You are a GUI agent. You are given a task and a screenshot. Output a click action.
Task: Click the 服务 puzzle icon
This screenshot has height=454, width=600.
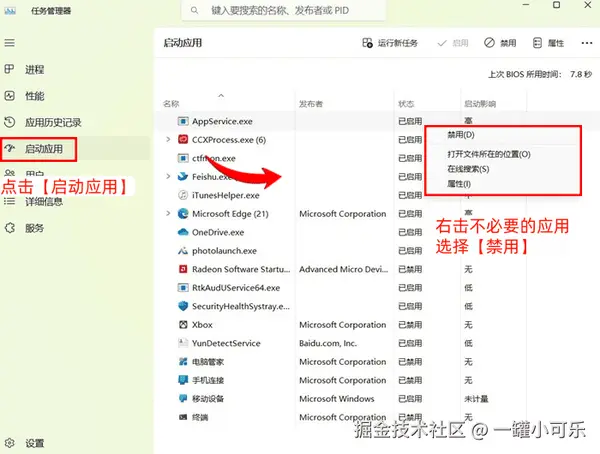click(x=9, y=228)
